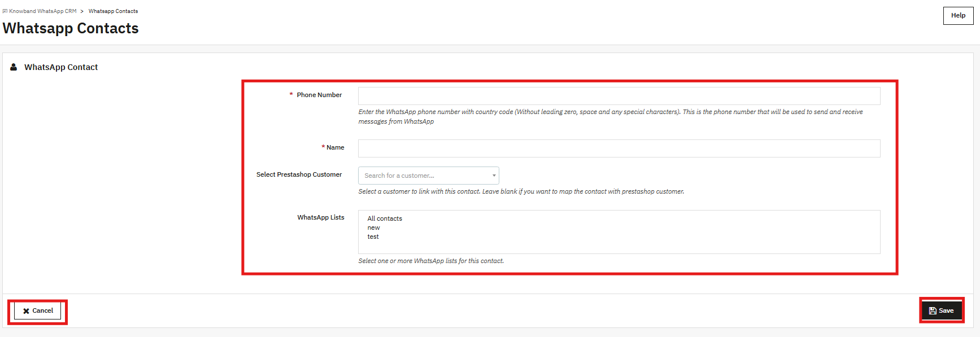
Task: Click the Whatsapp Contacts breadcrumb
Action: [x=113, y=11]
